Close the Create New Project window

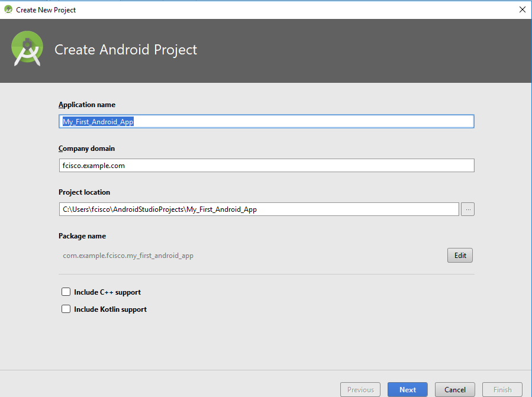click(x=522, y=9)
